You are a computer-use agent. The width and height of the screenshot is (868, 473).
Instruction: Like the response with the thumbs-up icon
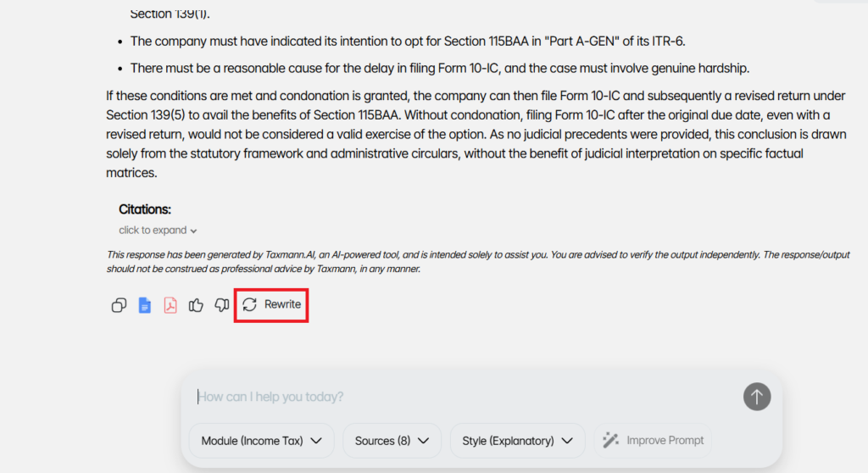point(196,305)
